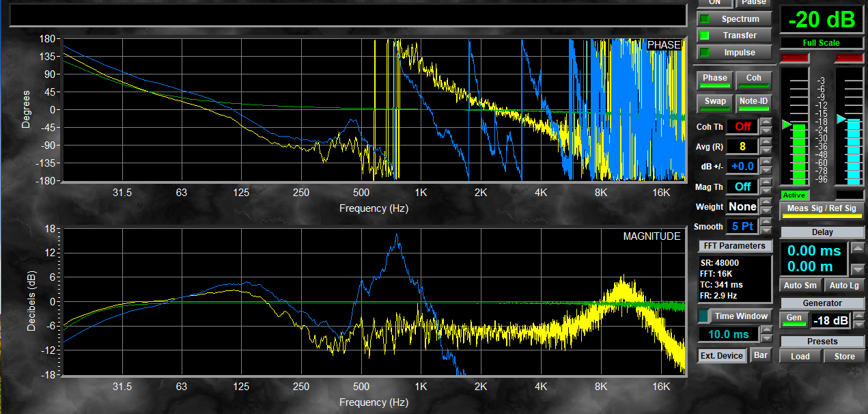Click the Smooth 5 Pt field
The image size is (868, 414).
point(742,226)
